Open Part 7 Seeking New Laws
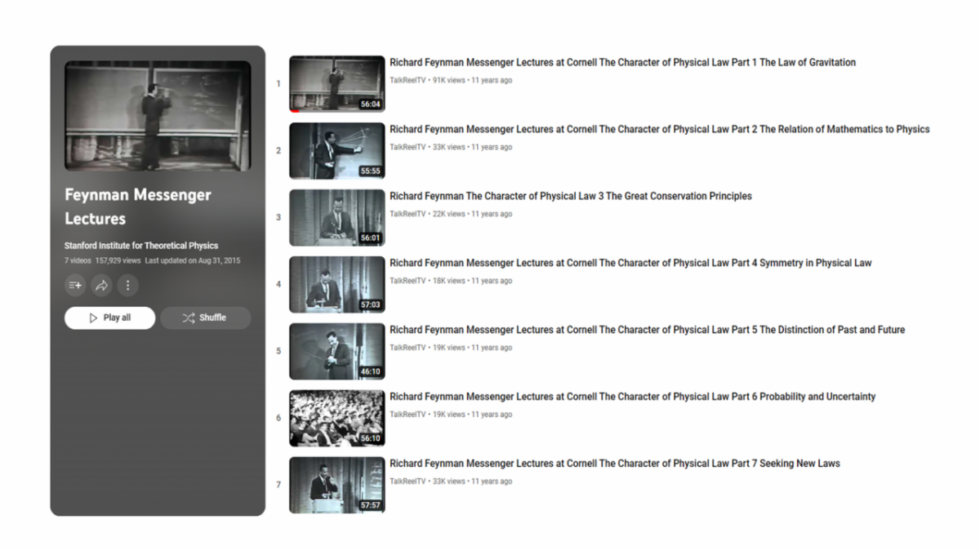The image size is (980, 551). pos(614,463)
